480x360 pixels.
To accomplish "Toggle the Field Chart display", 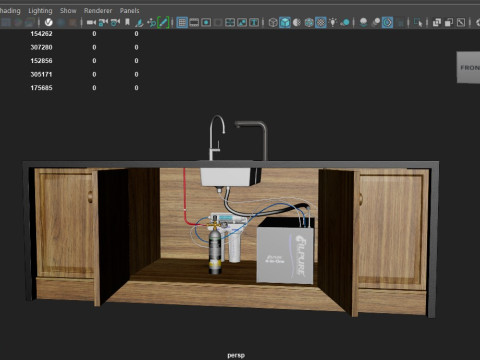I will [230, 22].
